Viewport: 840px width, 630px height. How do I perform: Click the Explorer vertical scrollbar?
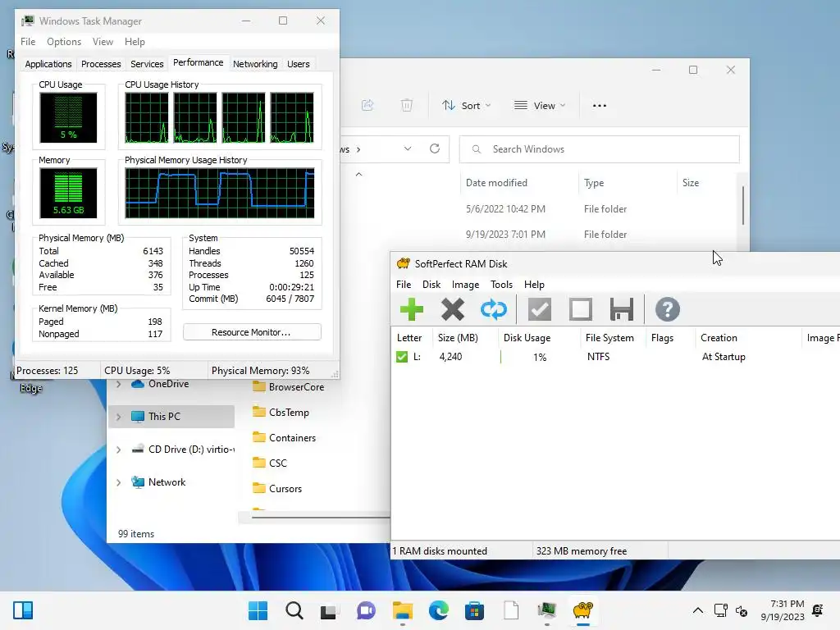(x=743, y=206)
